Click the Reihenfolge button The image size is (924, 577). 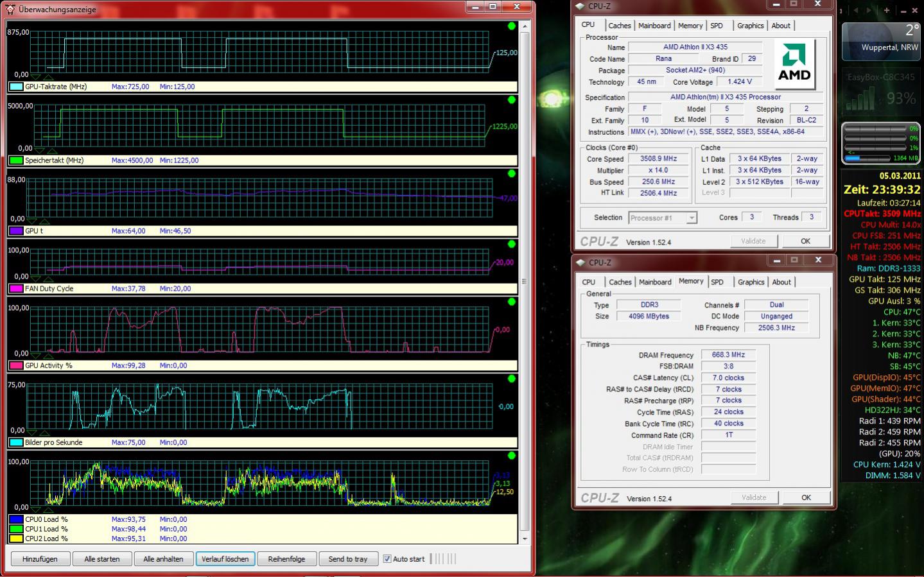click(286, 559)
